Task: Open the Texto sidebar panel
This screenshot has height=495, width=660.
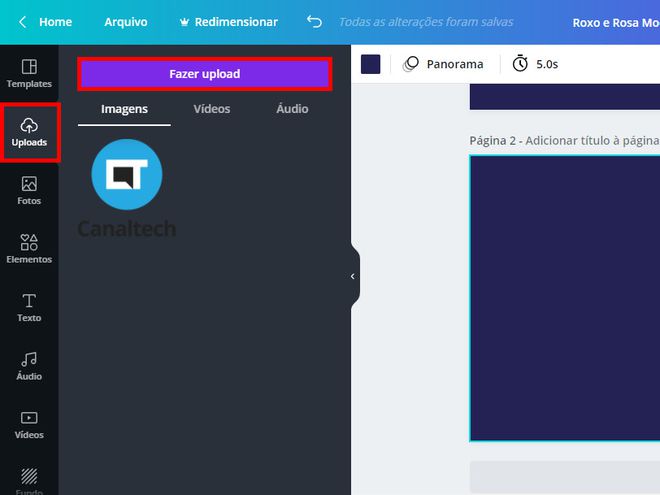Action: click(x=29, y=308)
